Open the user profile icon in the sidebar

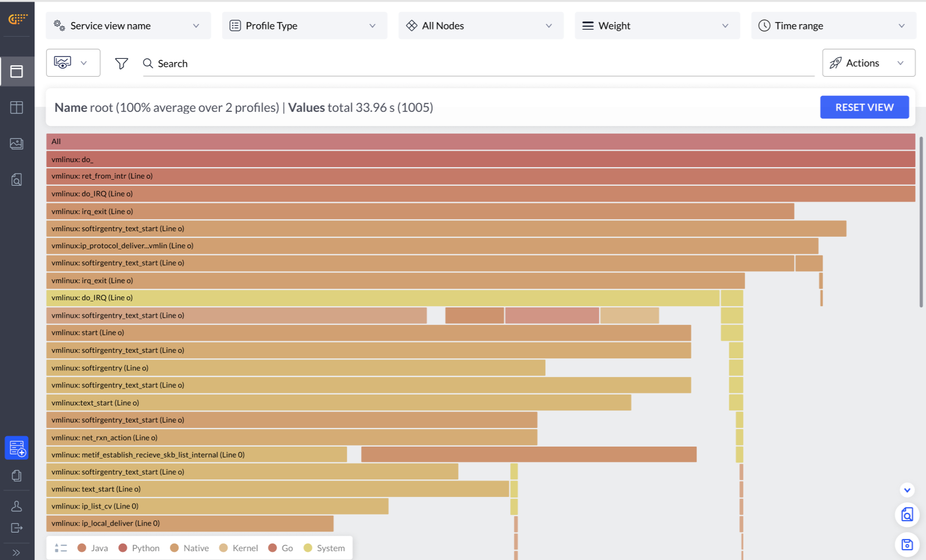click(x=16, y=506)
